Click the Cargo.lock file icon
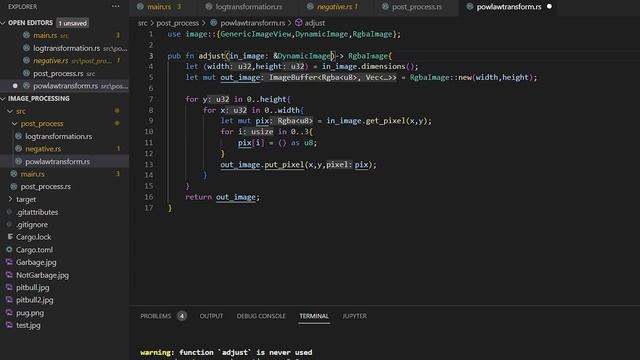Image resolution: width=640 pixels, height=360 pixels. coord(10,237)
